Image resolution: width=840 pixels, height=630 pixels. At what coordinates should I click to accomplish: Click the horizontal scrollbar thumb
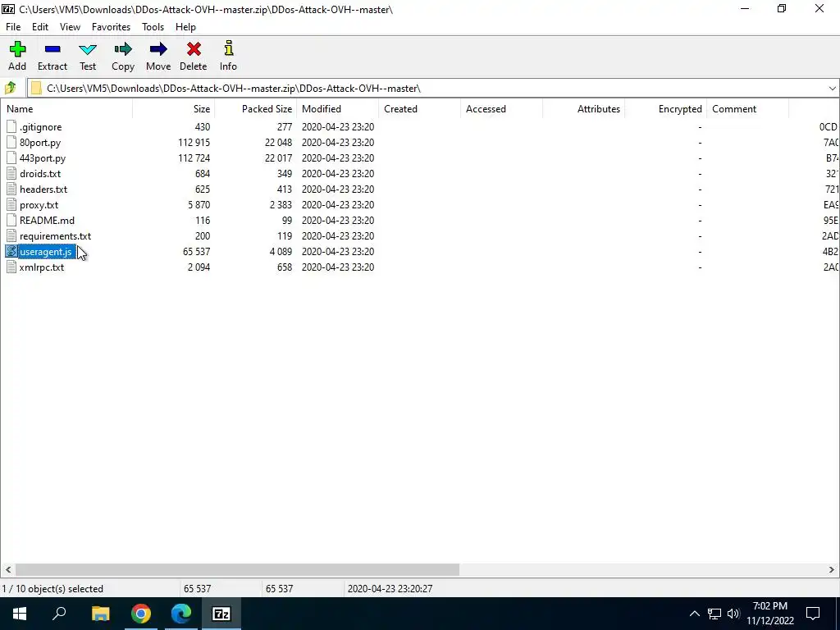[x=237, y=569]
